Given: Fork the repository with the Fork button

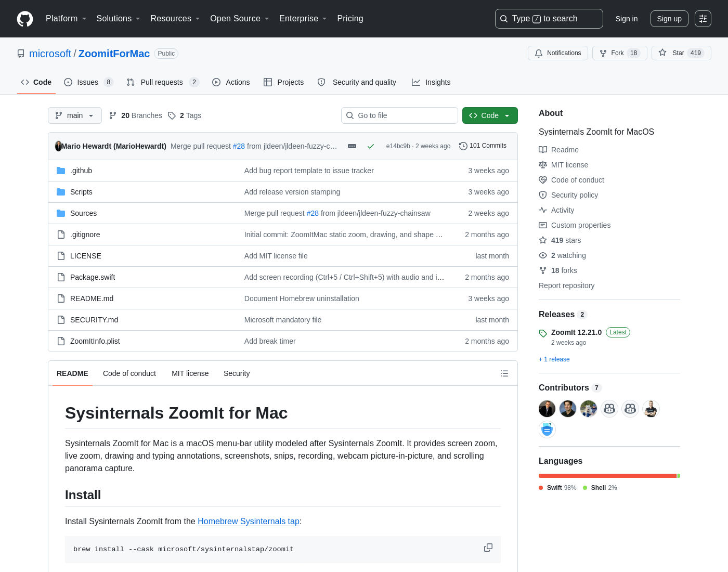Looking at the screenshot, I should tap(620, 53).
